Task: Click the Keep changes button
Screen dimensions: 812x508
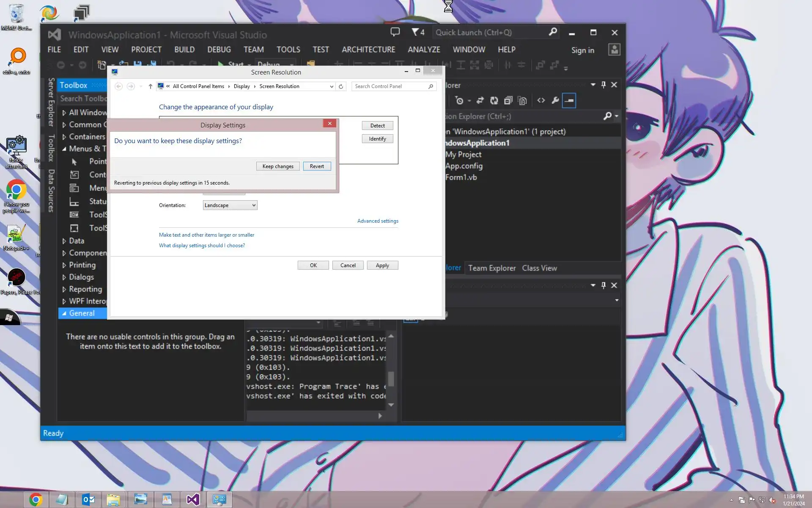Action: pos(277,166)
